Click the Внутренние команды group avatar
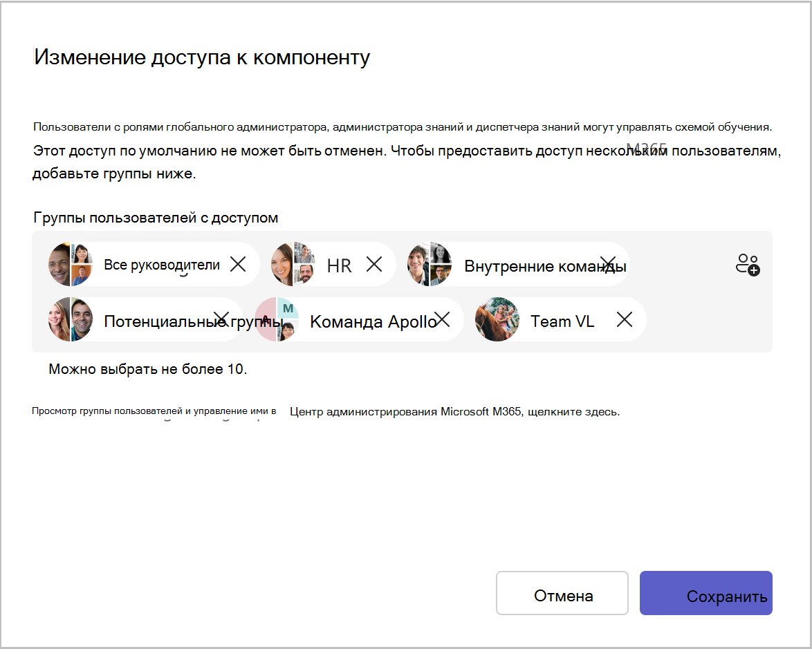 click(x=430, y=264)
